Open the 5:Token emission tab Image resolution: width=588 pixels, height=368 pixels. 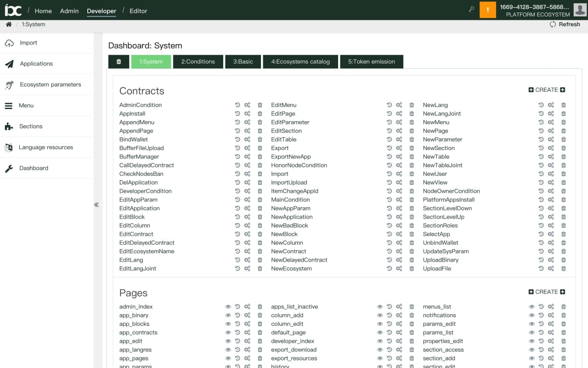tap(371, 61)
